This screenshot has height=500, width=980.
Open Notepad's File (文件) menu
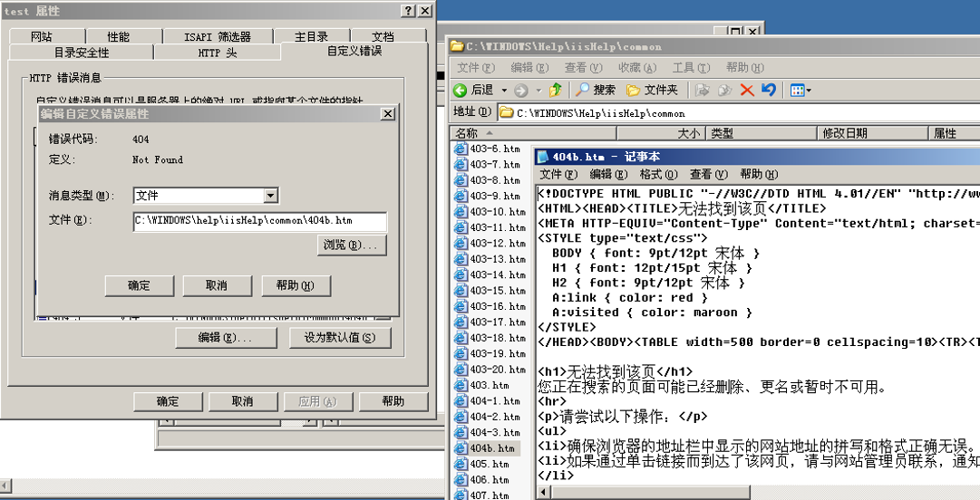click(x=558, y=174)
